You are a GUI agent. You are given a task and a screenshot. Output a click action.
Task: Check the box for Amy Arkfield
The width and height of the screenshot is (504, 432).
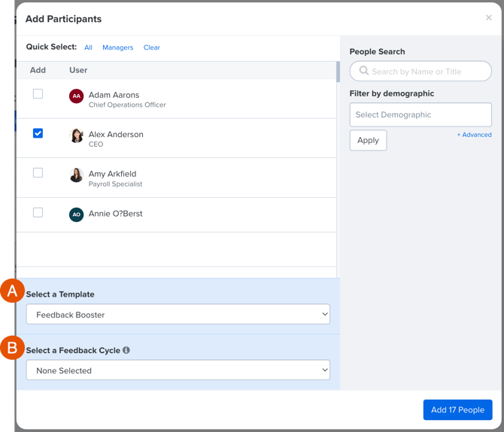[x=38, y=173]
